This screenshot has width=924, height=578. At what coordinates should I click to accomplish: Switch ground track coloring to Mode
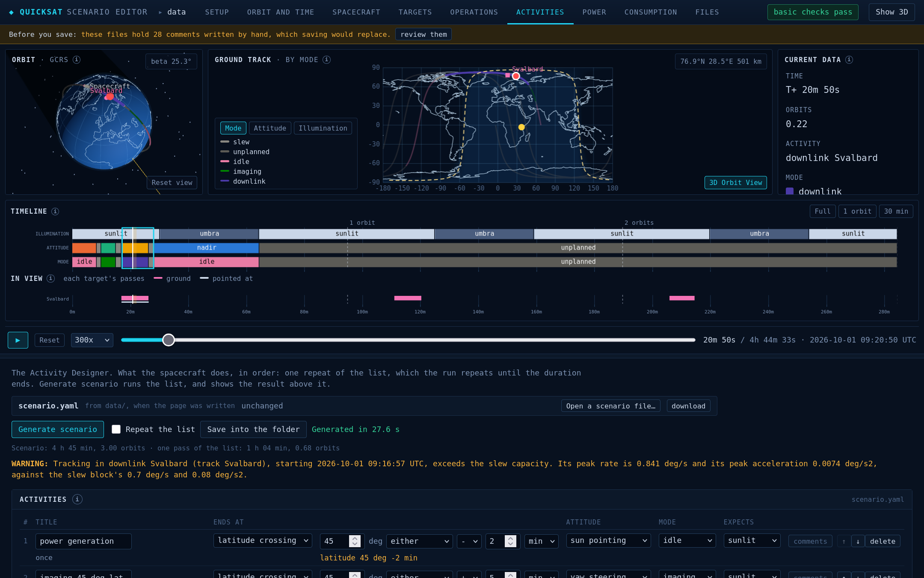[x=233, y=128]
